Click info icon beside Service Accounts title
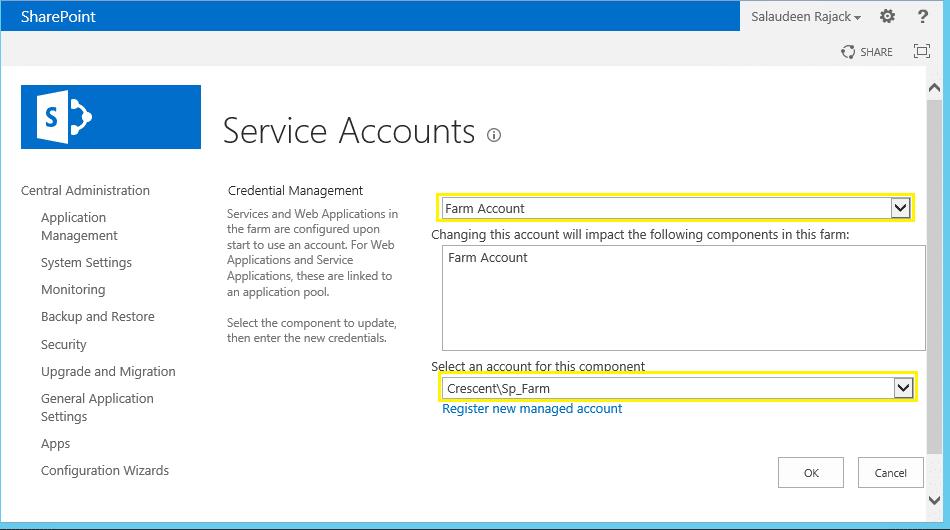Screen dimensions: 950x530 (x=494, y=135)
